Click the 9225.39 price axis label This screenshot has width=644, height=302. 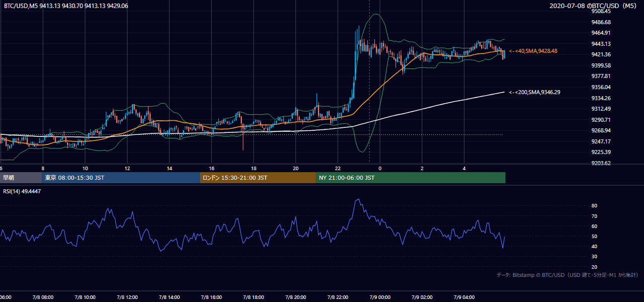601,153
